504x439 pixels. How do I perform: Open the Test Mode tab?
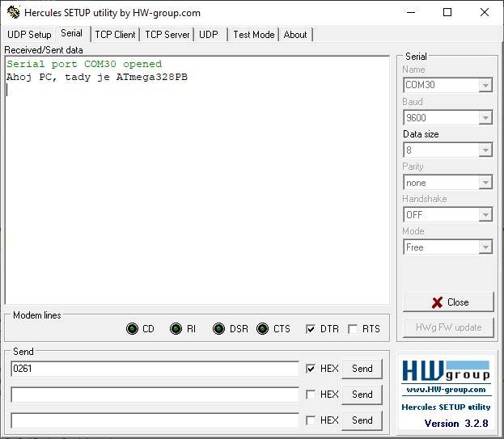pyautogui.click(x=253, y=35)
